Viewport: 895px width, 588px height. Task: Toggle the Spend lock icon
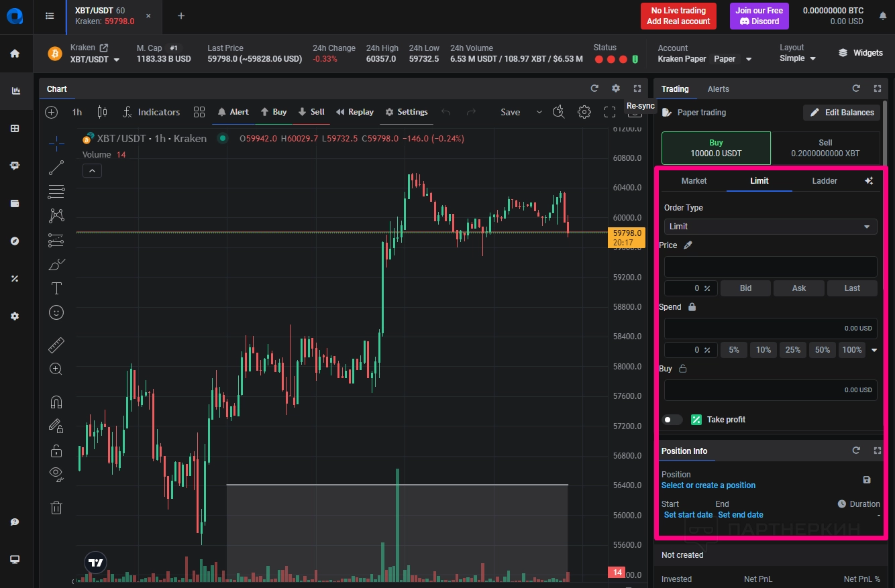[x=692, y=307]
